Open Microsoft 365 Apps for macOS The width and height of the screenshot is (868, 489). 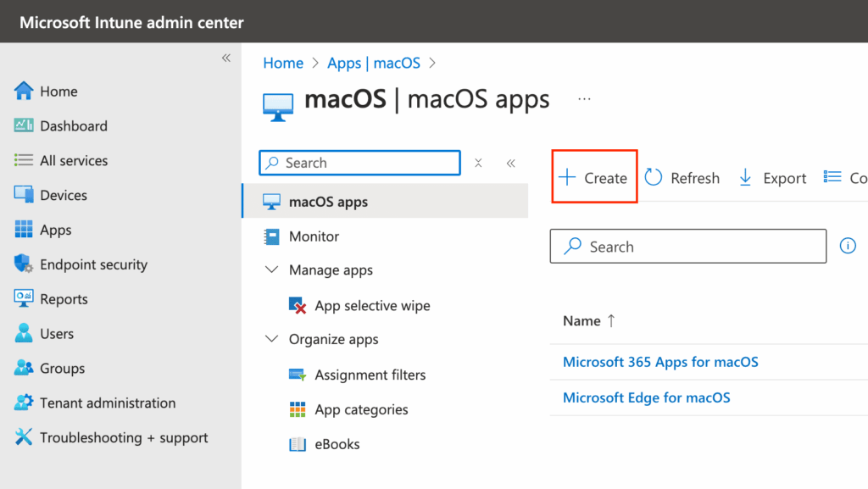pyautogui.click(x=660, y=362)
